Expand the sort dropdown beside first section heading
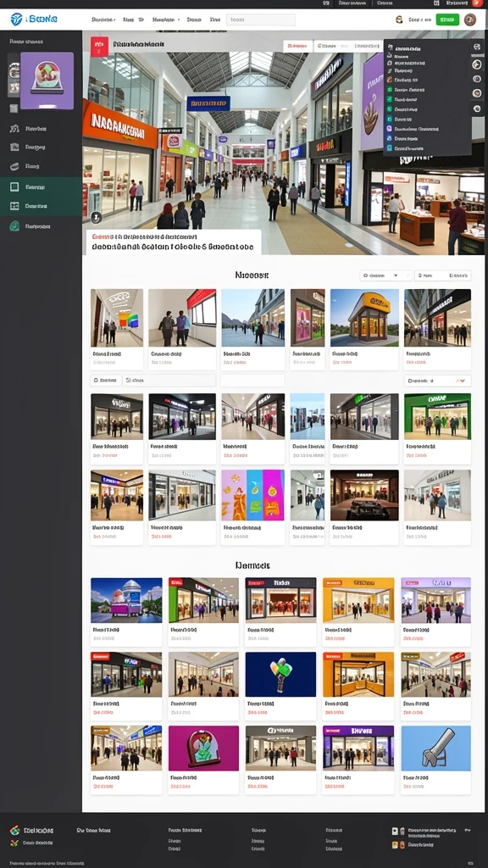 click(x=385, y=275)
